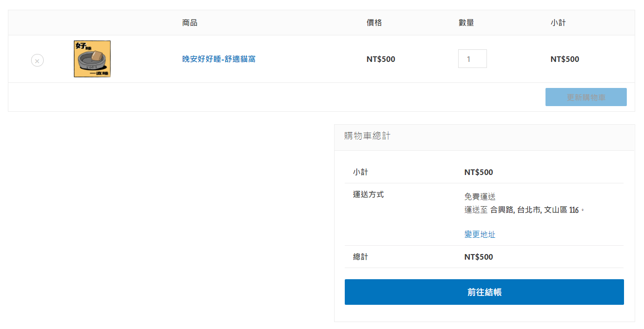Image resolution: width=644 pixels, height=329 pixels.
Task: Proceed with the 前往結帳 button
Action: (x=484, y=292)
